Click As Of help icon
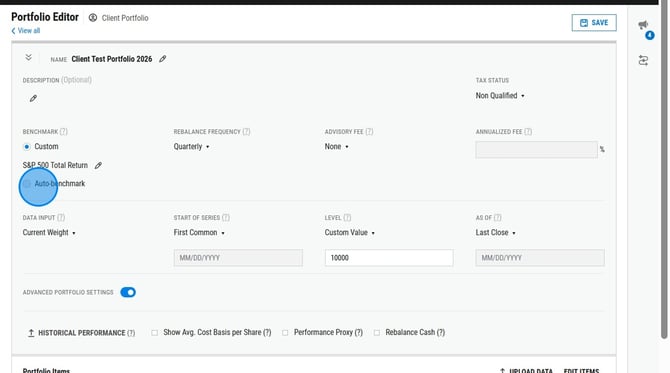 click(497, 217)
